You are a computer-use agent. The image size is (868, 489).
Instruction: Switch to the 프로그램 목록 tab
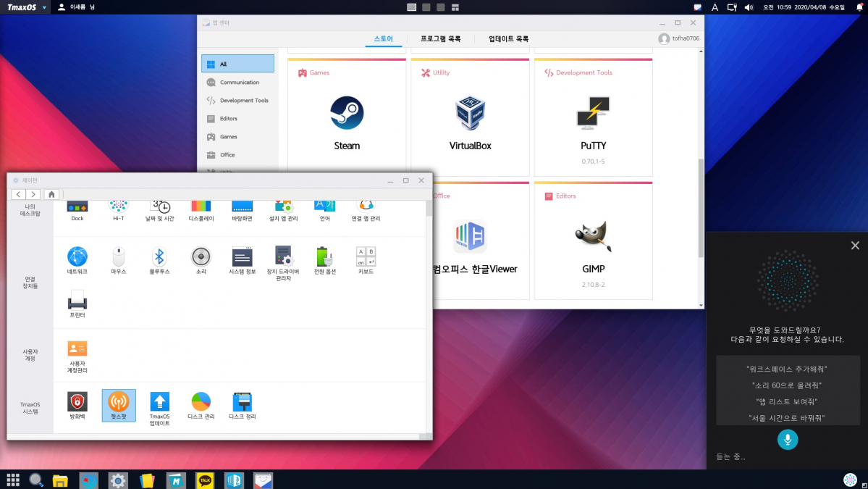(440, 39)
